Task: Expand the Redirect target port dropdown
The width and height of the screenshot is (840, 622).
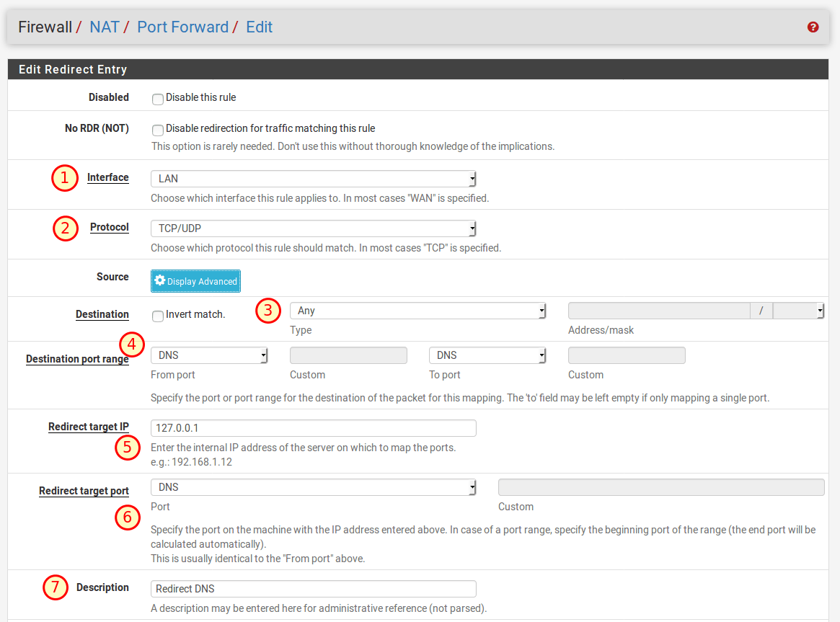Action: (x=313, y=487)
